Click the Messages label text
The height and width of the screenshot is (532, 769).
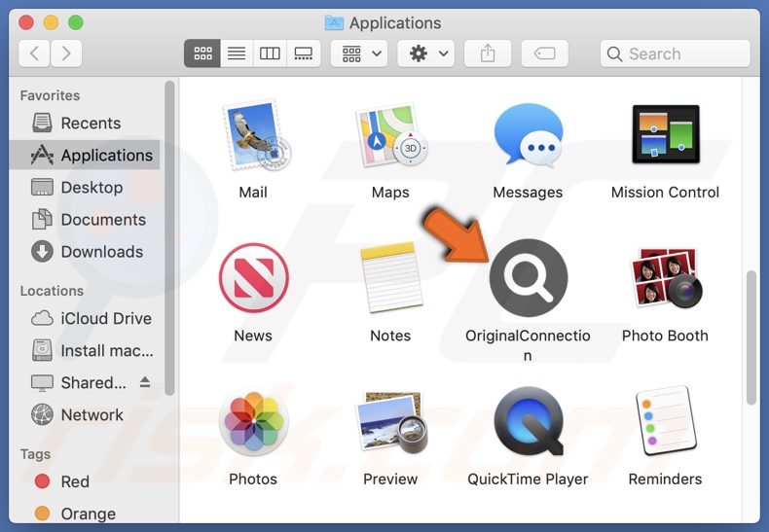click(528, 192)
